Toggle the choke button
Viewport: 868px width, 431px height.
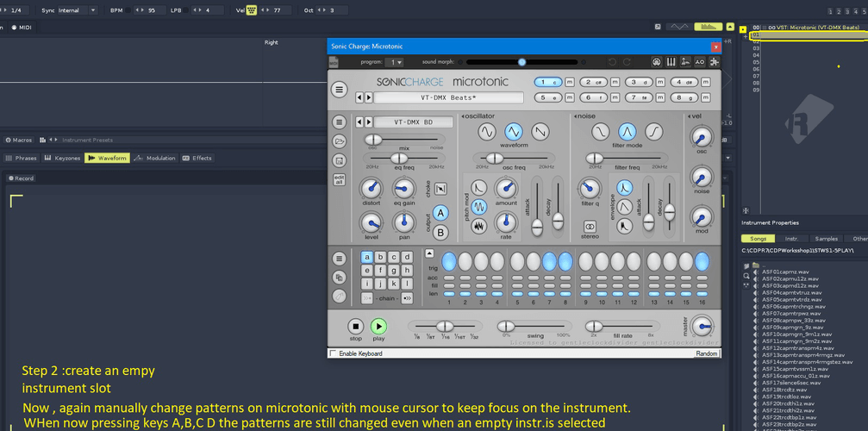pos(440,189)
